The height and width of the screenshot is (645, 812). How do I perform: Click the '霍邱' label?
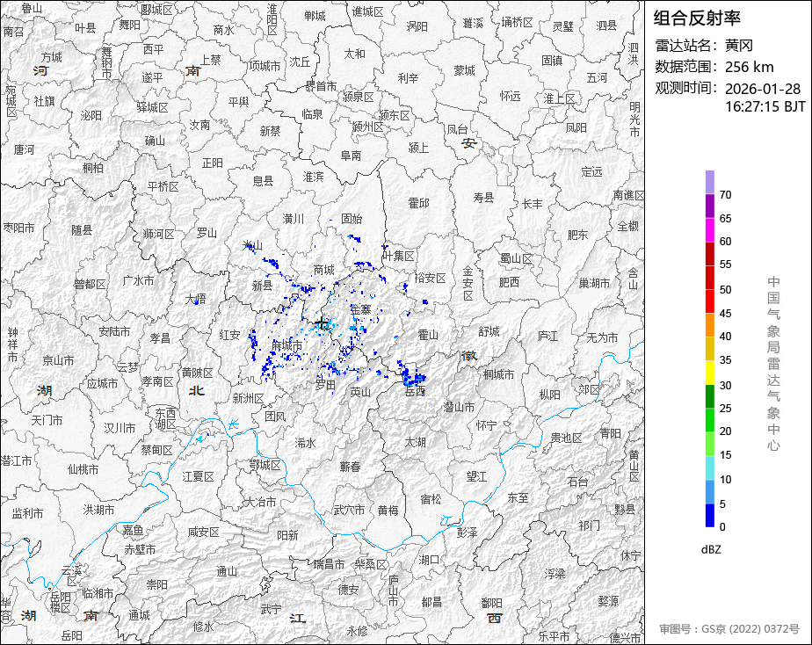pos(418,203)
